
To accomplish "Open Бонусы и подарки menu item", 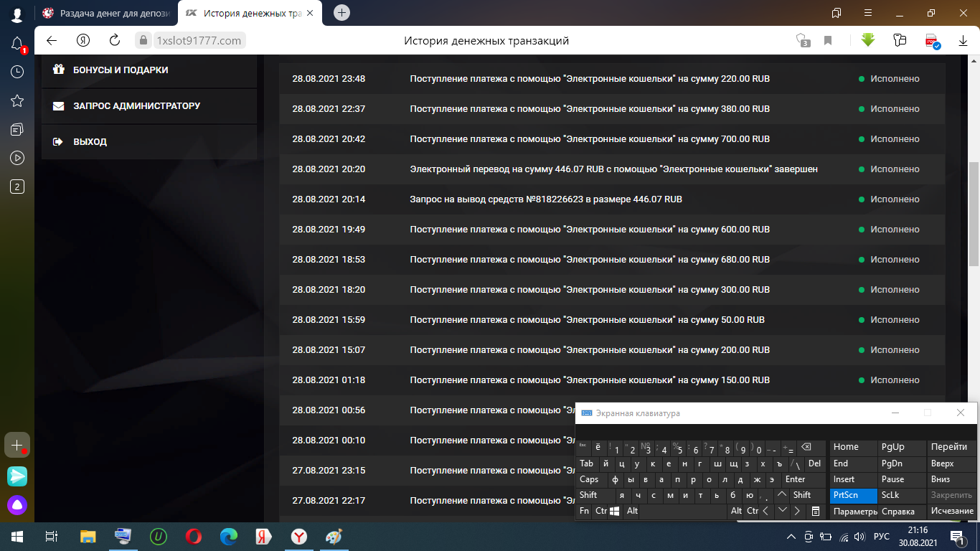I will [x=149, y=70].
